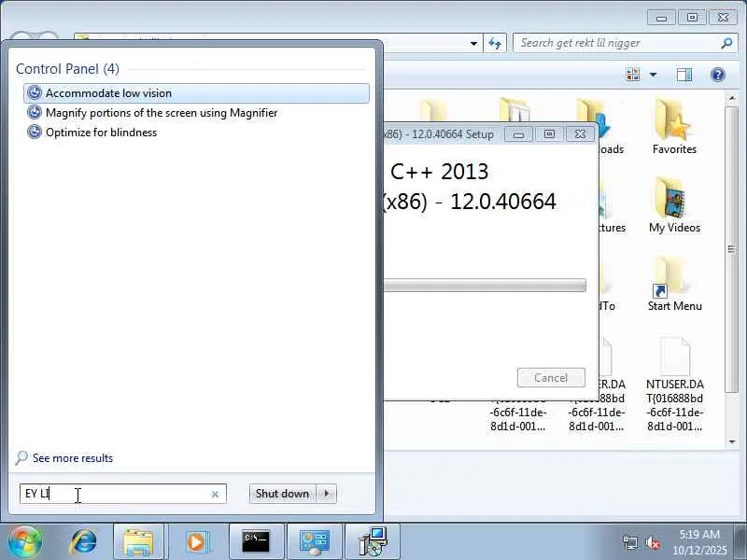The width and height of the screenshot is (747, 560).
Task: Click the Accommodate low vision icon
Action: [35, 92]
